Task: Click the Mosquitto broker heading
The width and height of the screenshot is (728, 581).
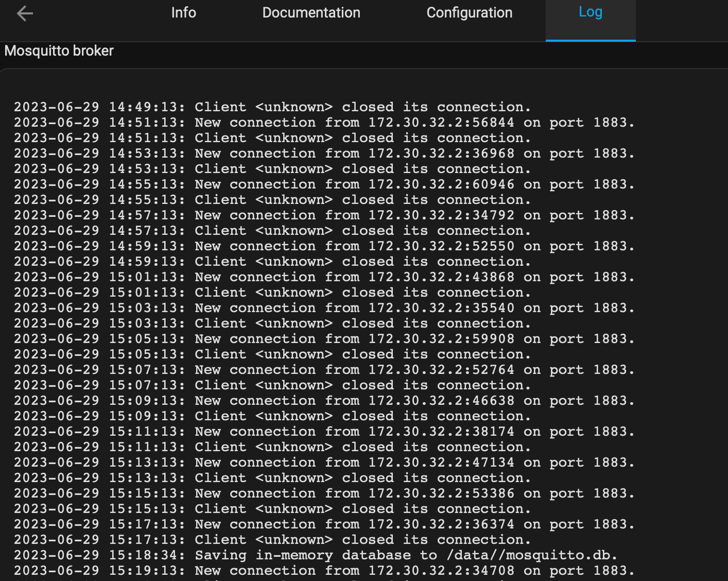Action: point(59,51)
